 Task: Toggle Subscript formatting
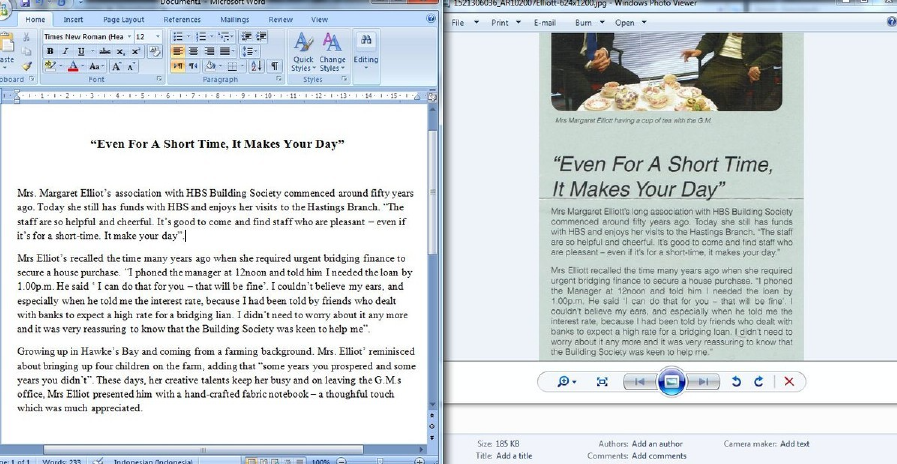tap(121, 51)
